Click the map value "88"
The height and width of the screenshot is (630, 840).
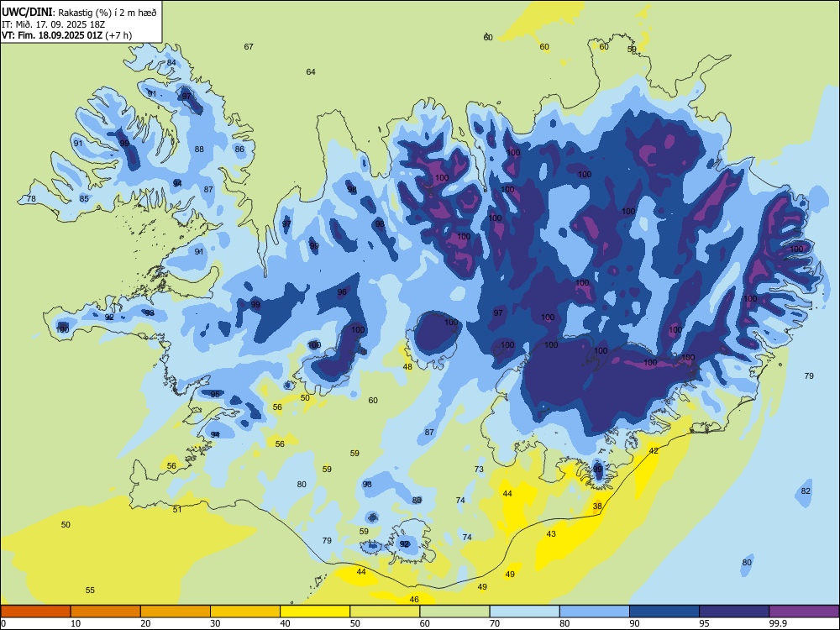[x=199, y=149]
